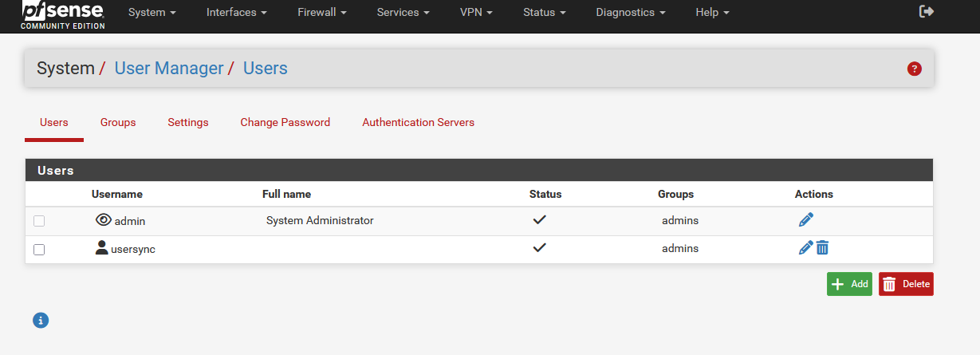Expand the Diagnostics menu
This screenshot has width=980, height=355.
point(631,13)
